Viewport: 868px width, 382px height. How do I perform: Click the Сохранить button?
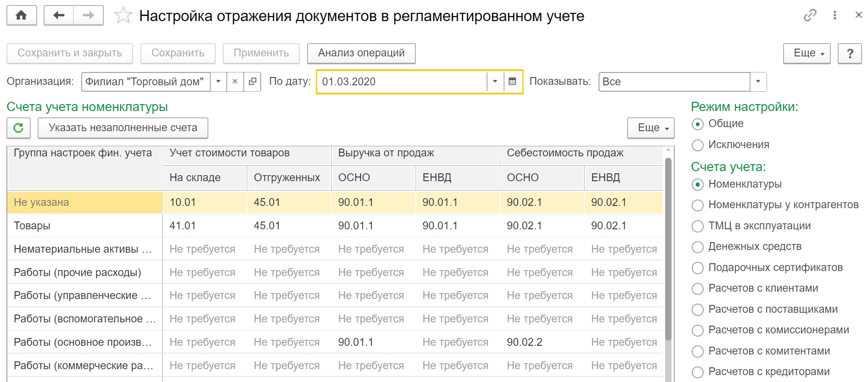coord(178,53)
